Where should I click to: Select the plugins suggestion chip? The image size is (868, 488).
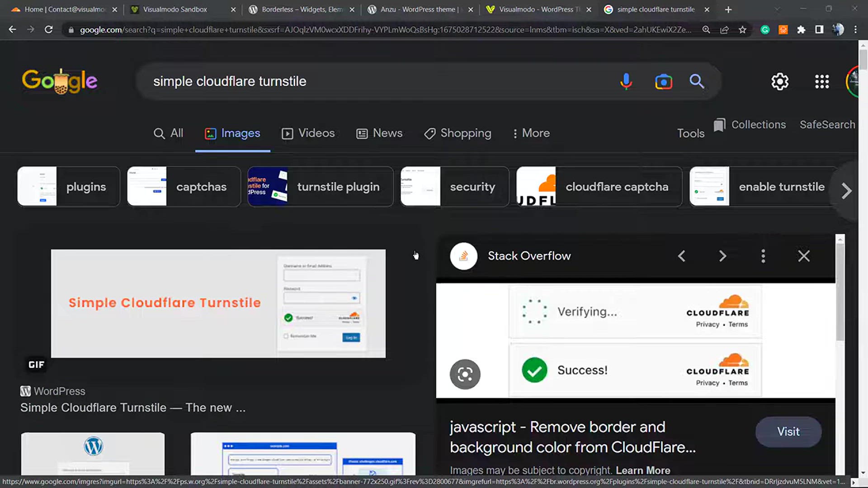tap(69, 187)
